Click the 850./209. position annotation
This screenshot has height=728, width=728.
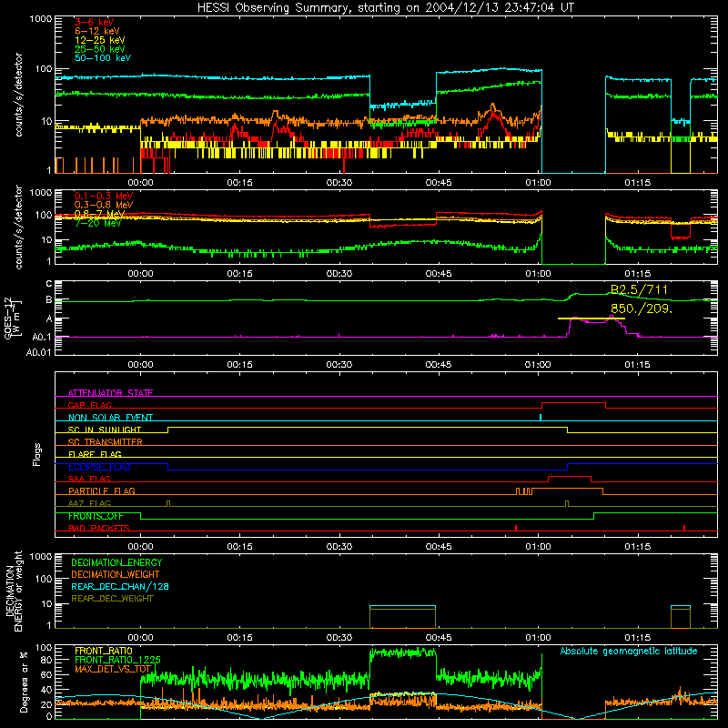click(642, 308)
